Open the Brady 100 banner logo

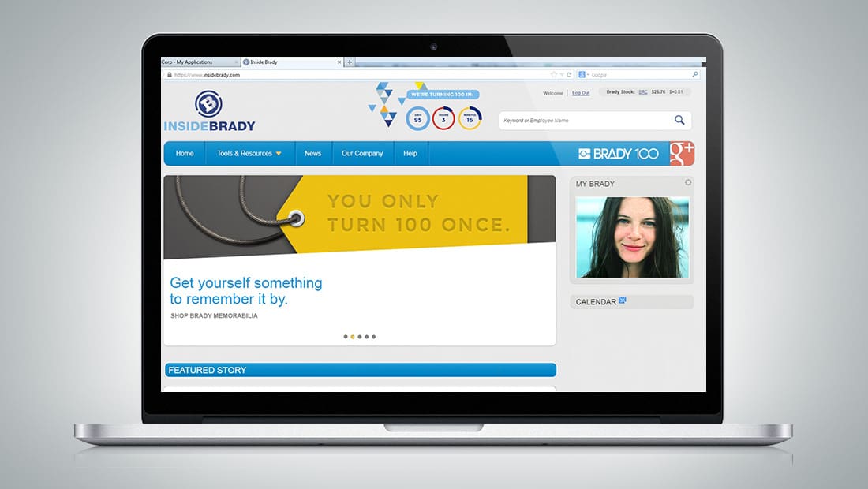(619, 154)
